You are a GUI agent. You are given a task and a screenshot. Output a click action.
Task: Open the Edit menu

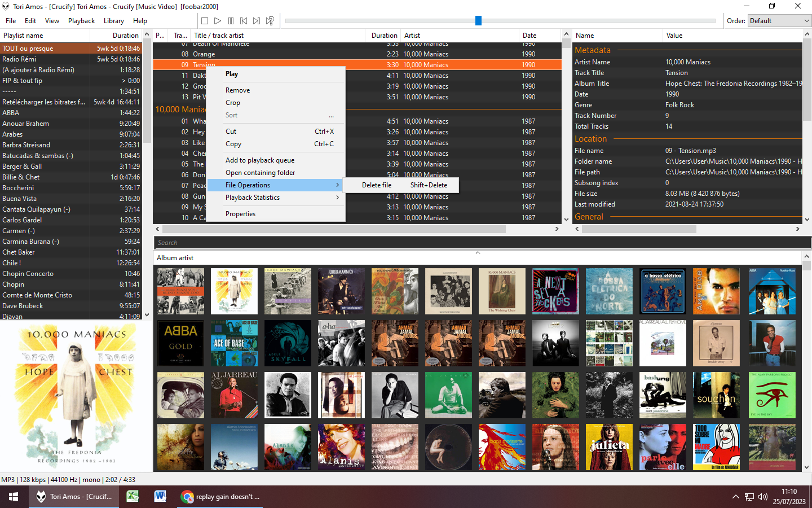pos(30,21)
